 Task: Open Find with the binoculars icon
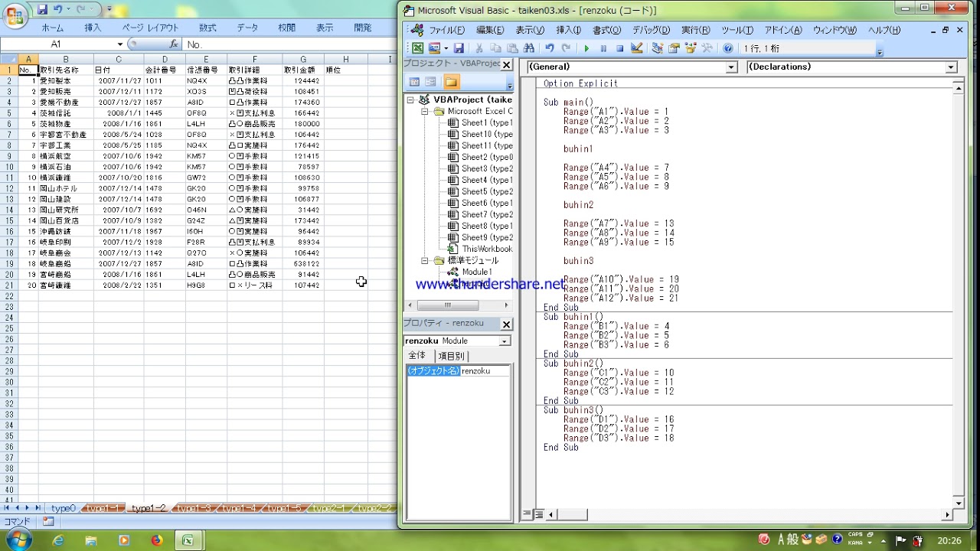pos(528,48)
